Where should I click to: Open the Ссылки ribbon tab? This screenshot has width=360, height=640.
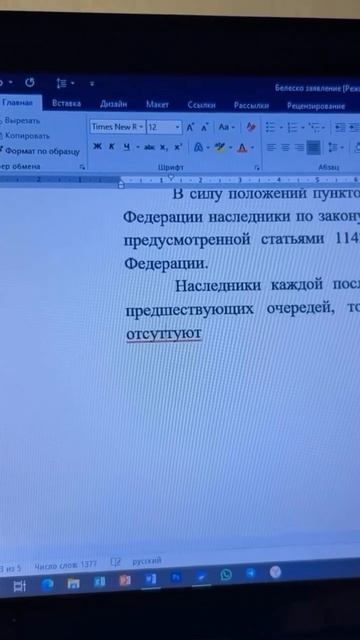tap(201, 105)
